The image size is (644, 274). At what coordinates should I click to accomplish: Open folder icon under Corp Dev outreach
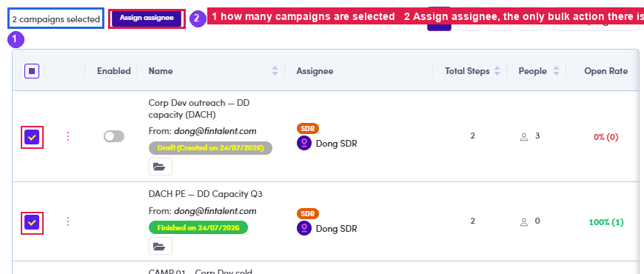click(161, 167)
